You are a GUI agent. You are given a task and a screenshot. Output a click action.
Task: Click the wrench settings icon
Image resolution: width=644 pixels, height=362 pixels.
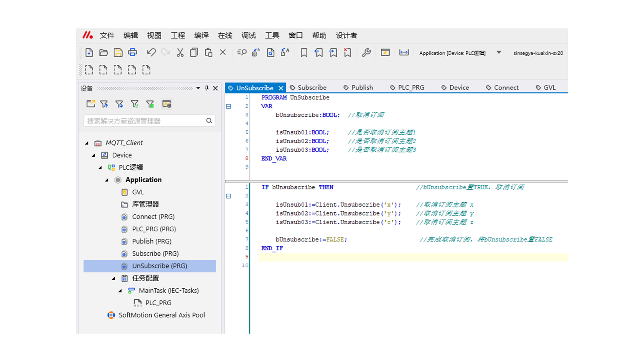click(x=366, y=53)
